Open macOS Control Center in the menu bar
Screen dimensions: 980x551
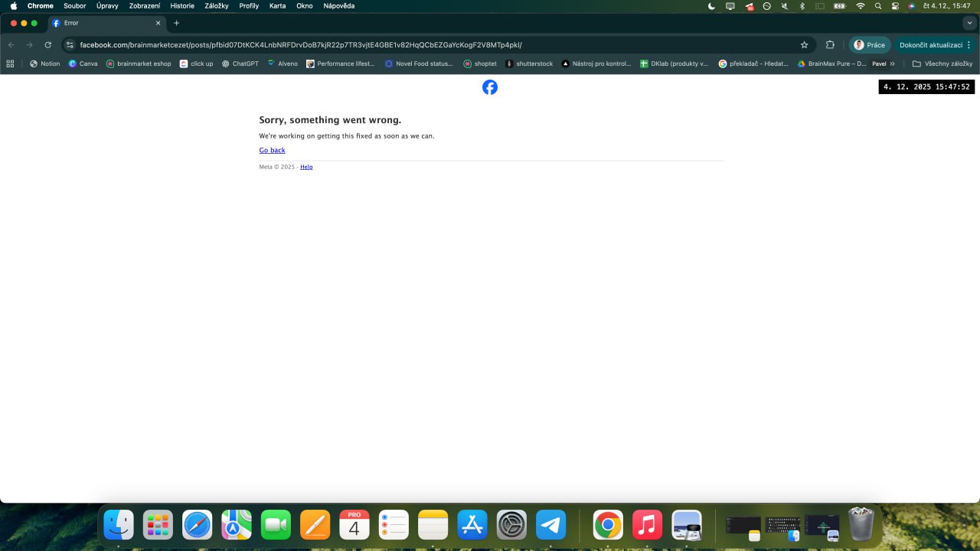tap(895, 6)
